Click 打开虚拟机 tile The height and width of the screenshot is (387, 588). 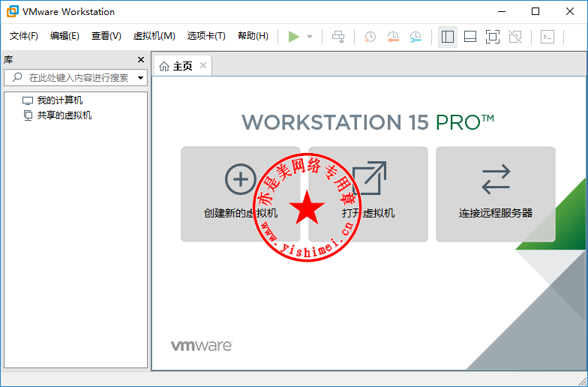[x=368, y=193]
